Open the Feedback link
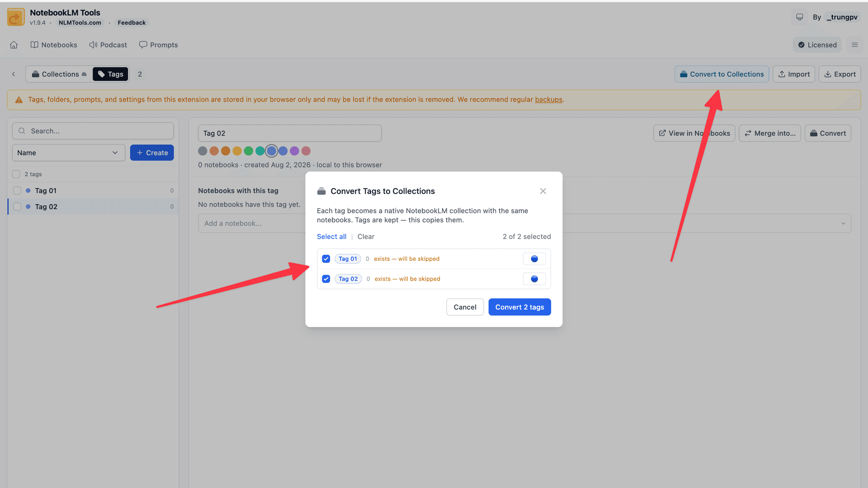 [132, 23]
